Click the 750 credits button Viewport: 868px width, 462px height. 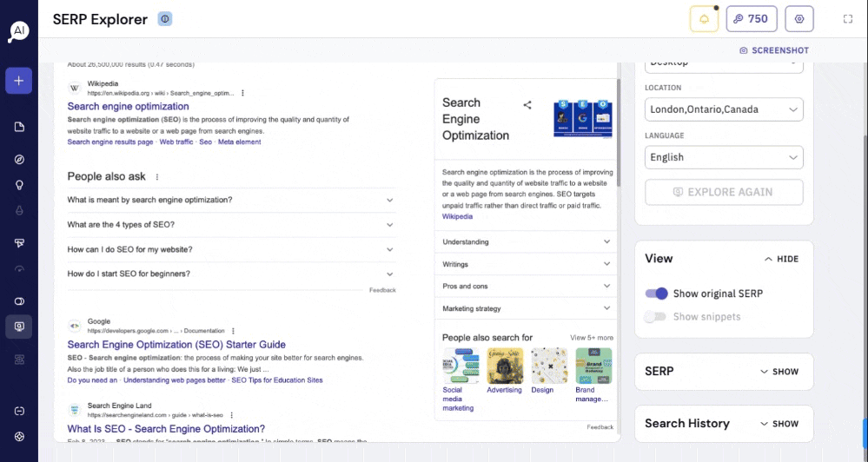click(752, 19)
